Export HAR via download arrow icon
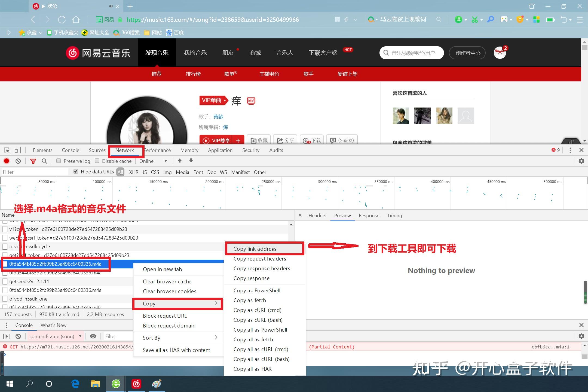This screenshot has width=588, height=392. [x=191, y=161]
